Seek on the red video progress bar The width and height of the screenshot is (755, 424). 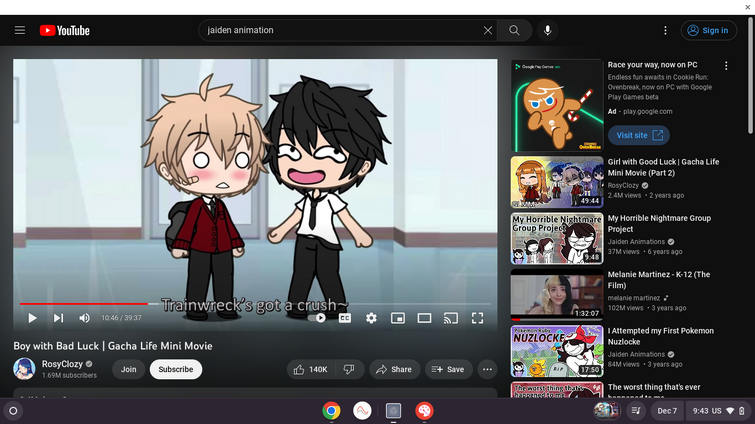pos(84,304)
